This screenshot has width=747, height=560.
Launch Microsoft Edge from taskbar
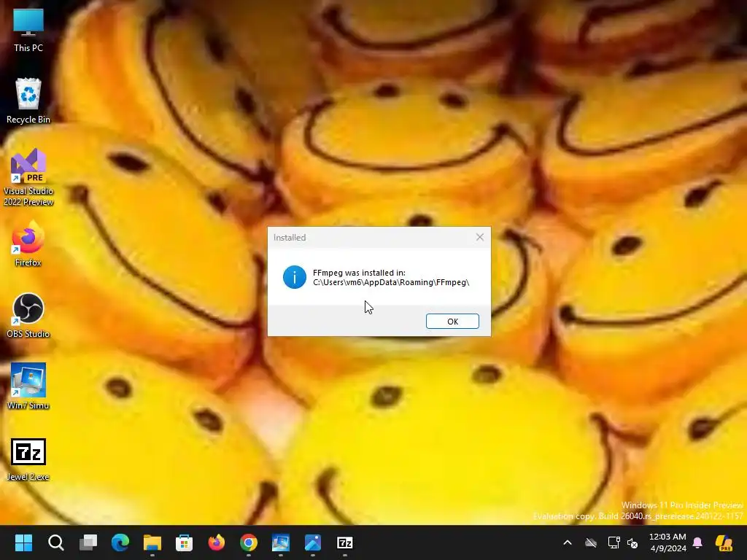120,542
